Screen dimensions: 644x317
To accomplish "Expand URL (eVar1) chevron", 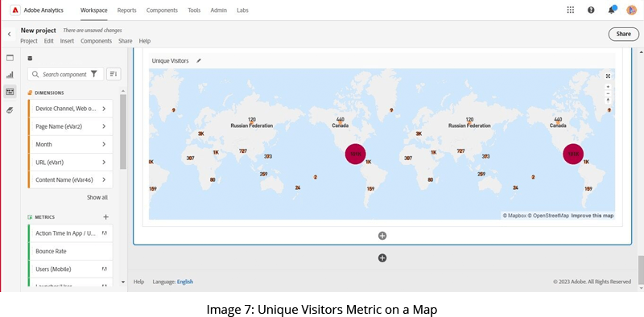I will coord(104,163).
